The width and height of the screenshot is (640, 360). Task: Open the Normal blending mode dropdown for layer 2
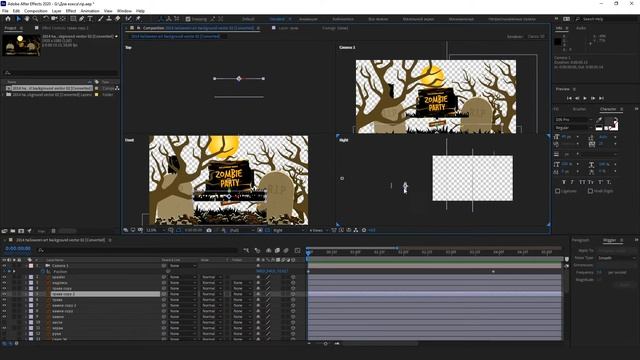[x=211, y=277]
